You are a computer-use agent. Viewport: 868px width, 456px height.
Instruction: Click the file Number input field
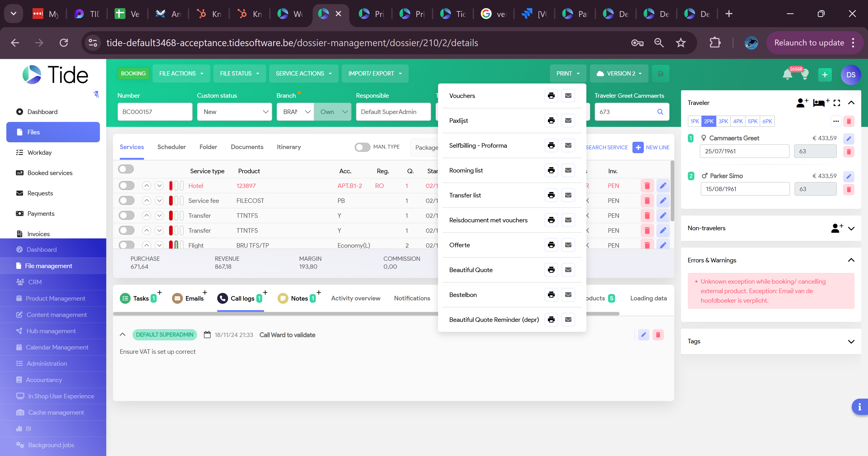(x=155, y=112)
